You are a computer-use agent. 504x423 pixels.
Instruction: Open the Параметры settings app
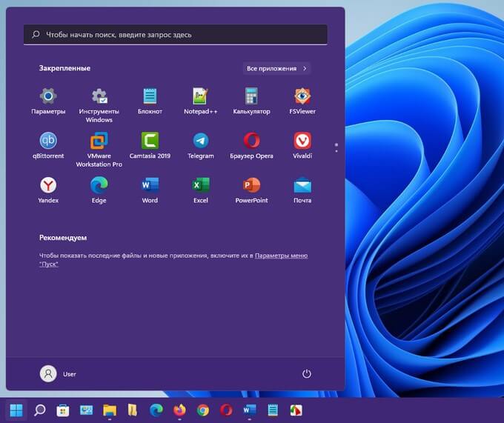coord(48,101)
